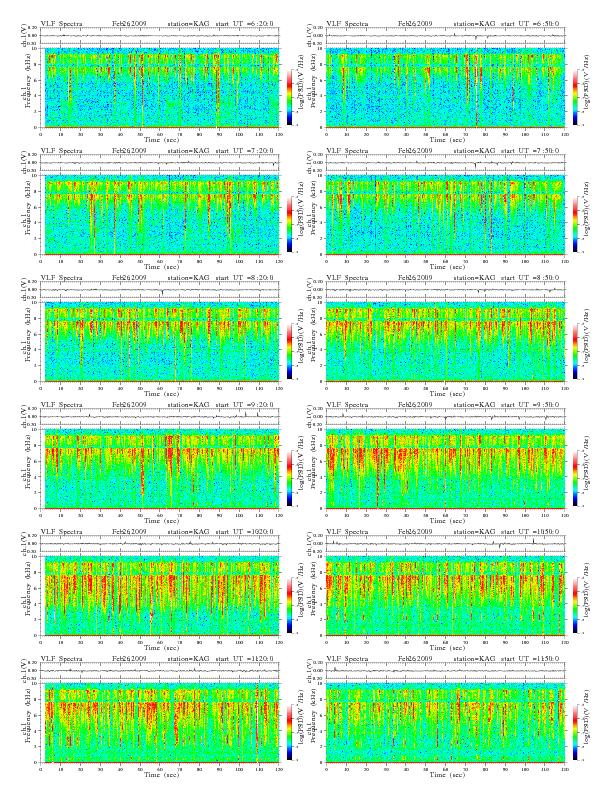Viewport: 612px width, 792px height.
Task: Click the PSD color bar of 7:50:0 plot
Action: [576, 224]
